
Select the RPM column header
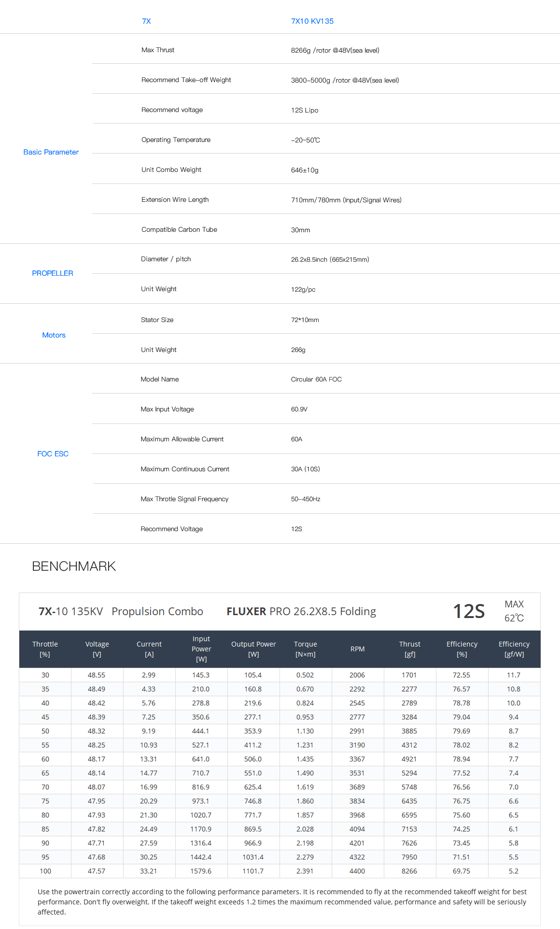click(x=357, y=649)
